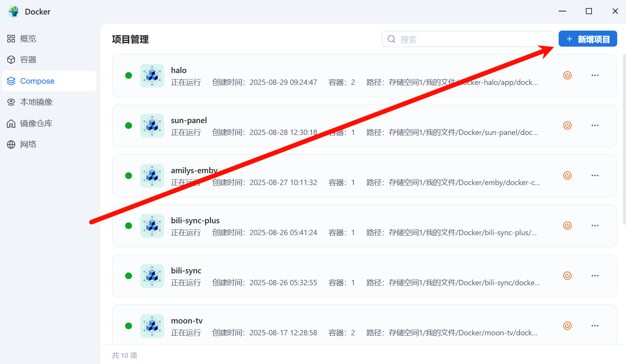
Task: Click the green status dot for amilys-emby
Action: 129,175
